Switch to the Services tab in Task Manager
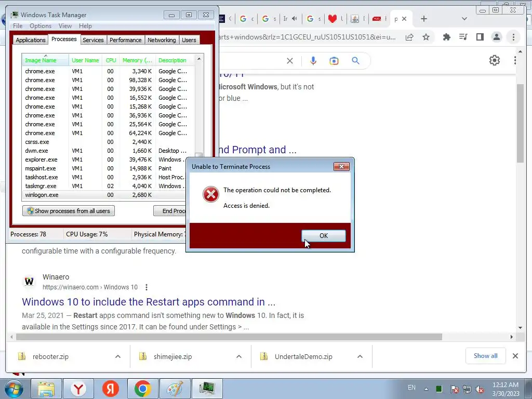The height and width of the screenshot is (399, 532). (93, 40)
